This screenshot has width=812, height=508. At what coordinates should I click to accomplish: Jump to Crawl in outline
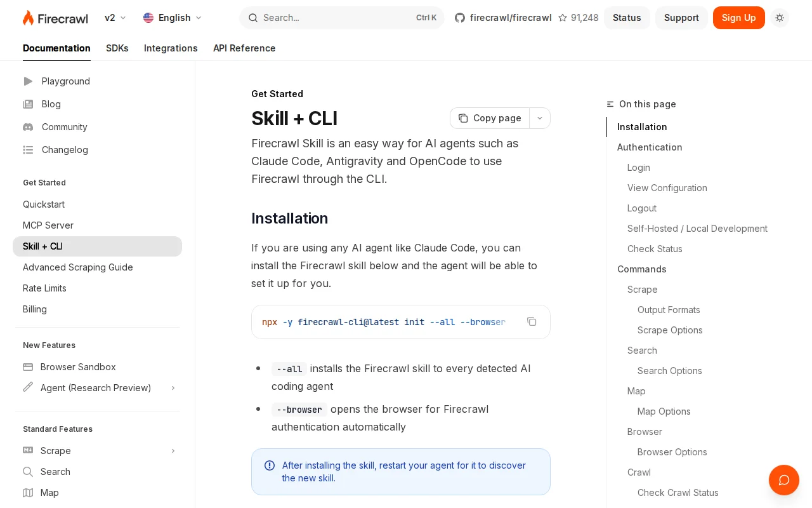(639, 472)
